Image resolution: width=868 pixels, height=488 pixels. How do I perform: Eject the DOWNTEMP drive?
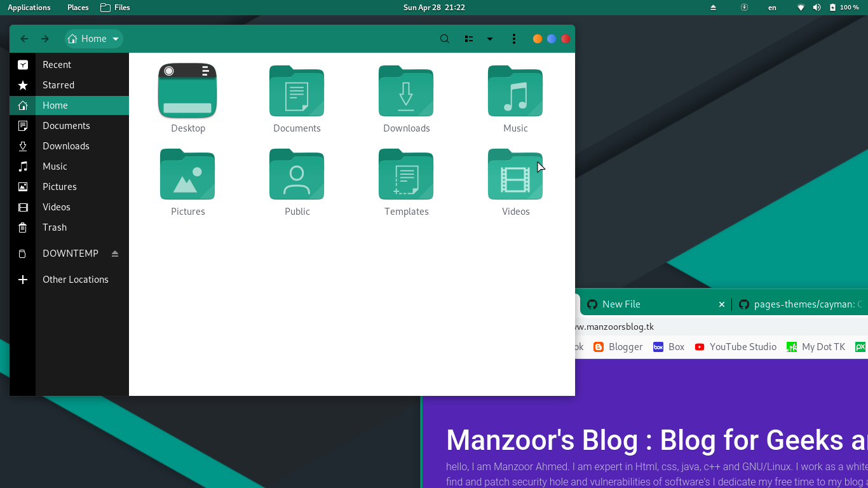(x=115, y=254)
